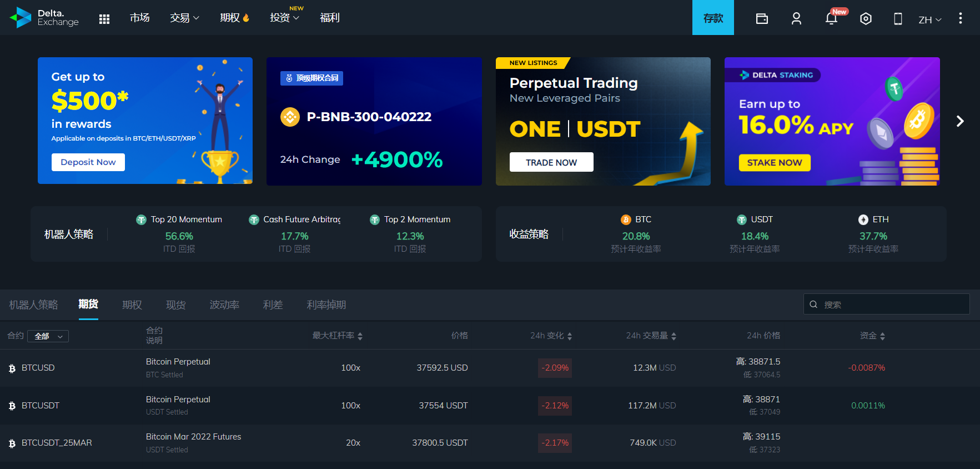Sort by 24h 交易量 column
Viewport: 980px width, 469px height.
[651, 336]
